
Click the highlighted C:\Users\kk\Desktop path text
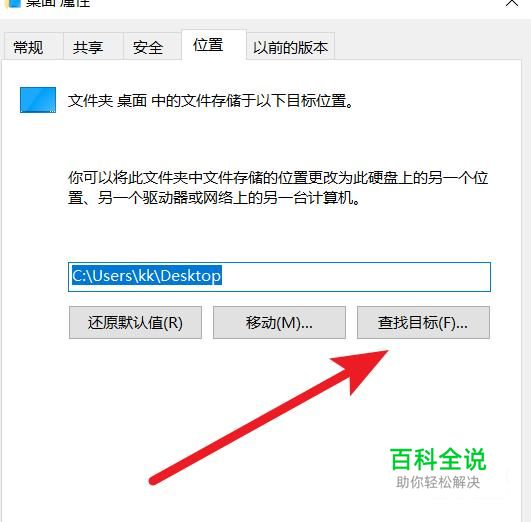pyautogui.click(x=147, y=275)
